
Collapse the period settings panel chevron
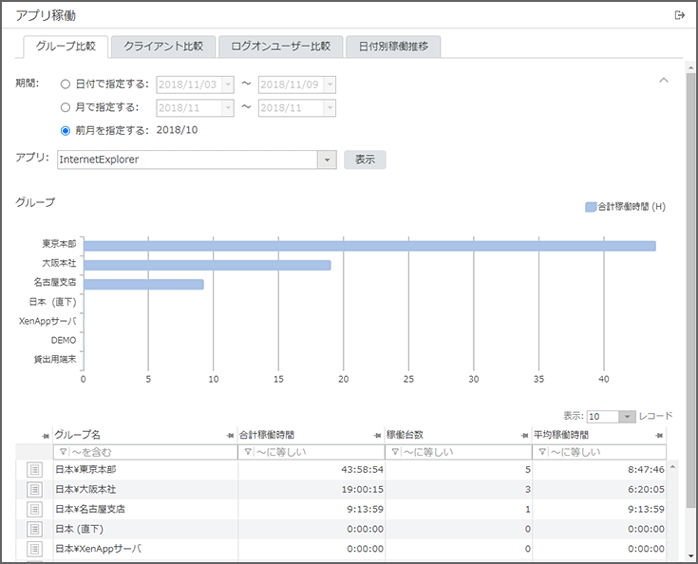click(662, 80)
